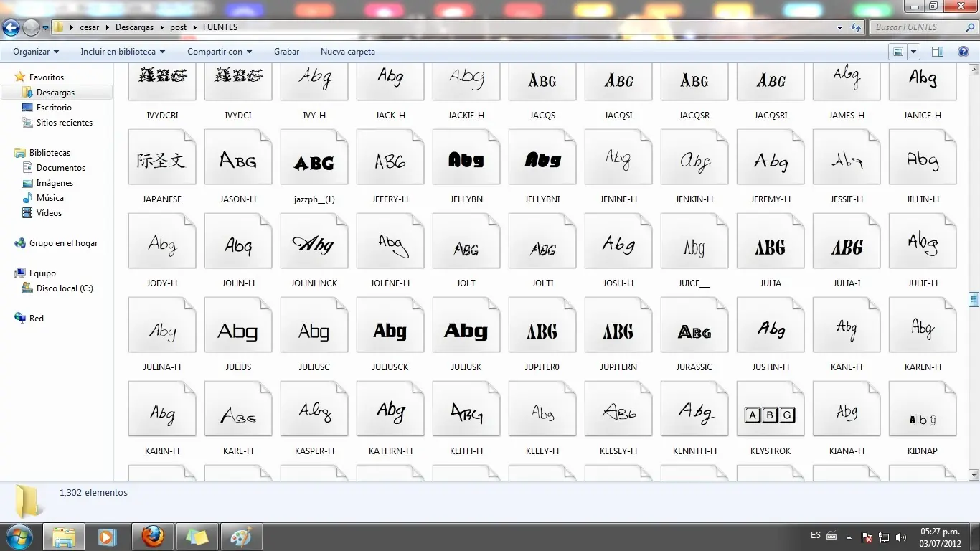Click the scrollbar down arrow
This screenshot has width=980, height=551.
pyautogui.click(x=974, y=475)
